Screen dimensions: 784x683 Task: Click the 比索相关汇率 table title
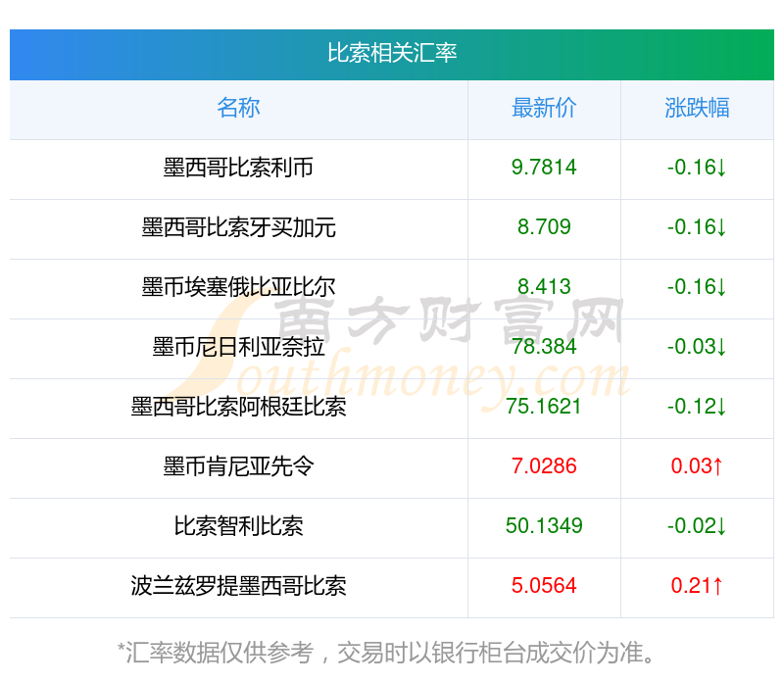tap(392, 53)
